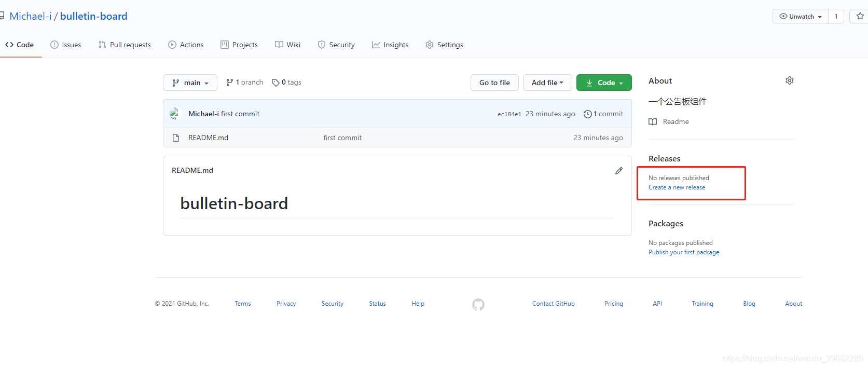Click the Michael-i avatar in commit row

point(174,114)
